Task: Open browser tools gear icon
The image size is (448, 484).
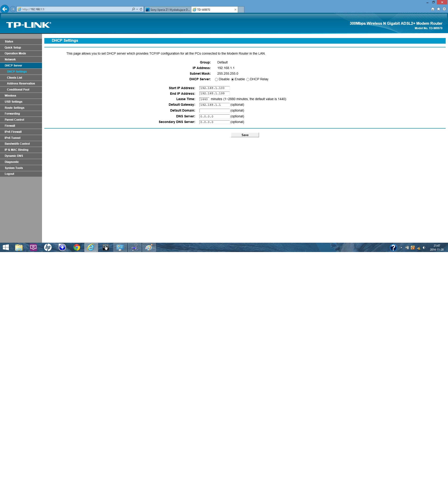Action: [444, 9]
